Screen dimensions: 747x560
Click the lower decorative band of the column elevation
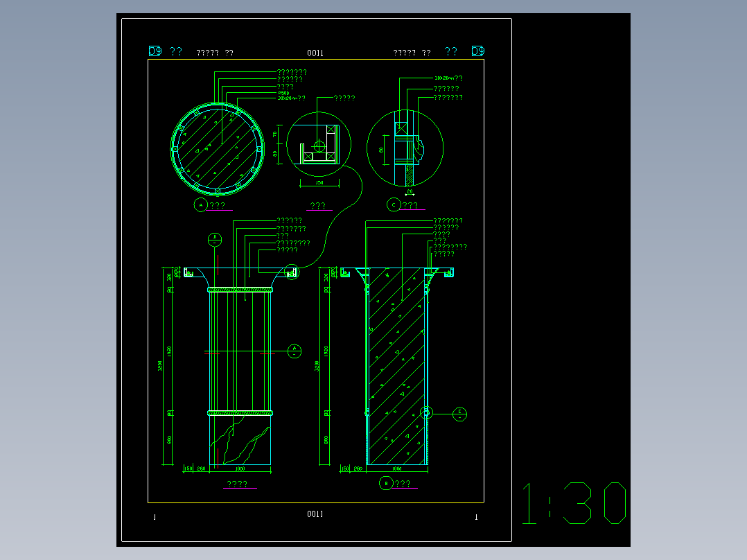(x=240, y=413)
